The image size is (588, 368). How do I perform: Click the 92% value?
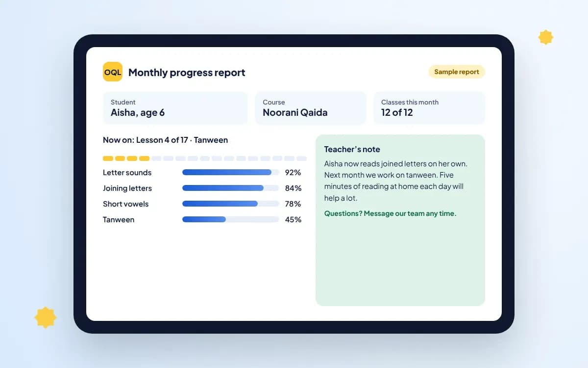[293, 173]
